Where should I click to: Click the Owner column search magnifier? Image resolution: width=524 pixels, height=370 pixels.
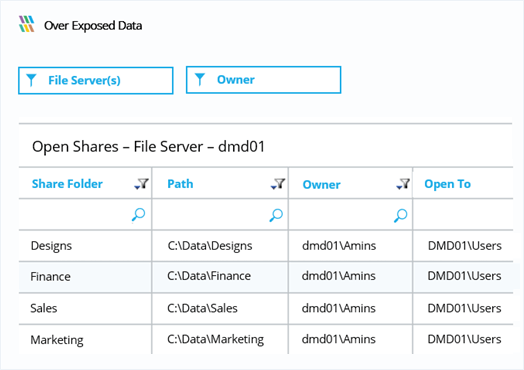click(x=400, y=216)
